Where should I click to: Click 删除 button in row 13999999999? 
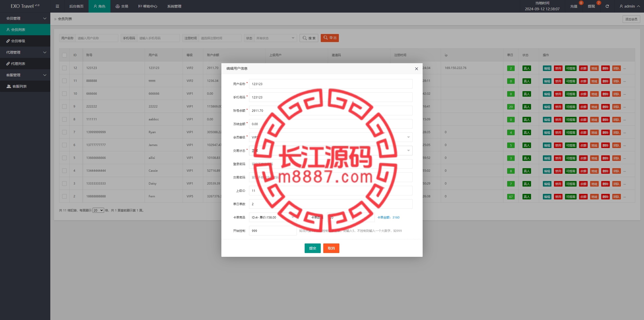[x=605, y=132]
